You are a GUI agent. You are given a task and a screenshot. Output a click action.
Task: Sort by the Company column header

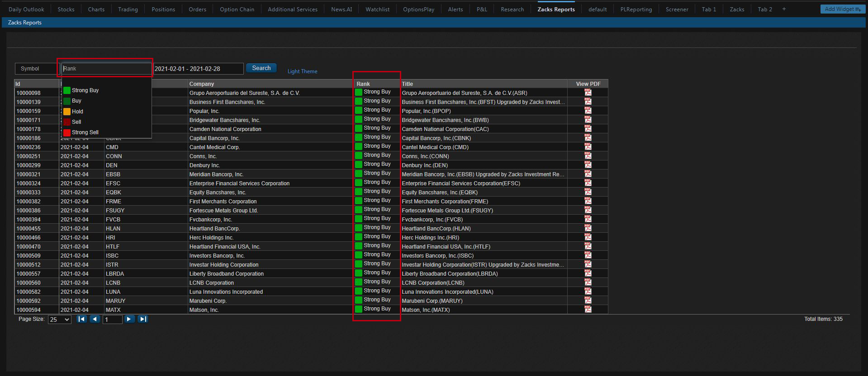pos(271,84)
